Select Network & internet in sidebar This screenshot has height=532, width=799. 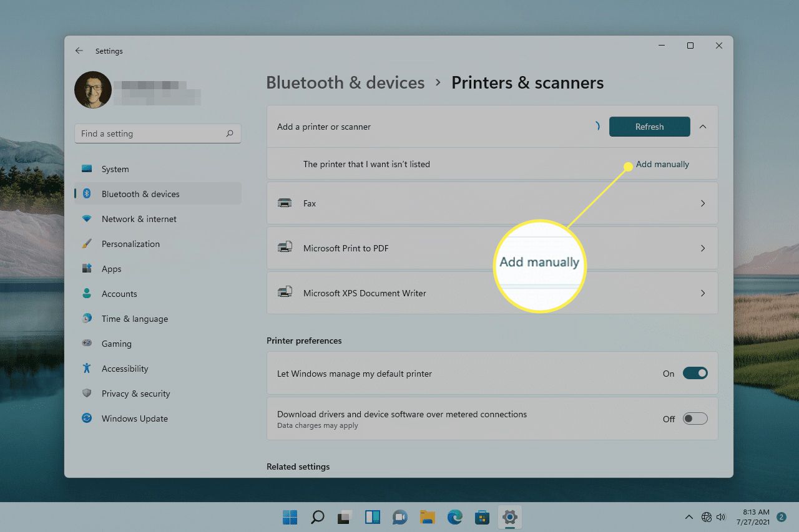(x=139, y=219)
